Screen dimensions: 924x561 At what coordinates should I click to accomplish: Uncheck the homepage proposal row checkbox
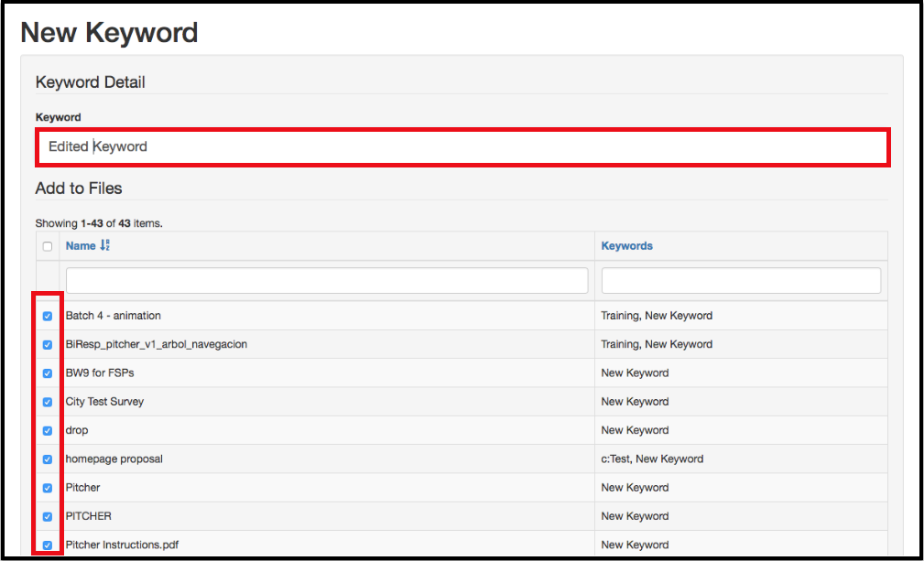[48, 459]
